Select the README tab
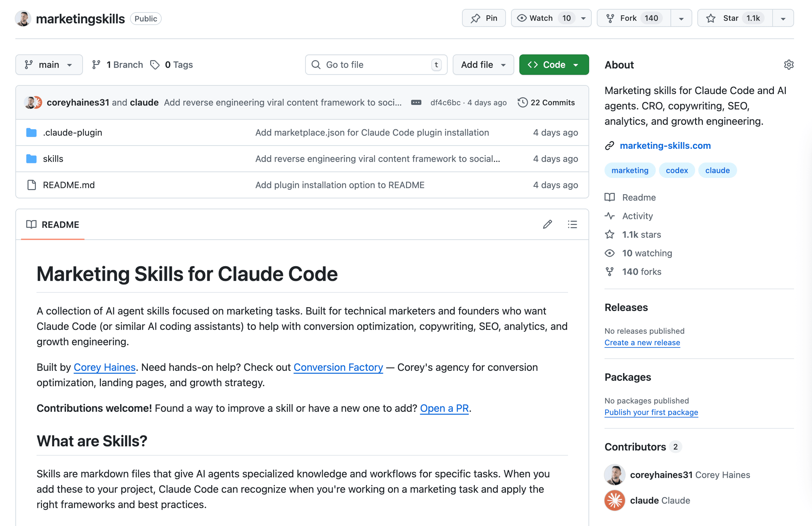The width and height of the screenshot is (812, 526). tap(53, 225)
